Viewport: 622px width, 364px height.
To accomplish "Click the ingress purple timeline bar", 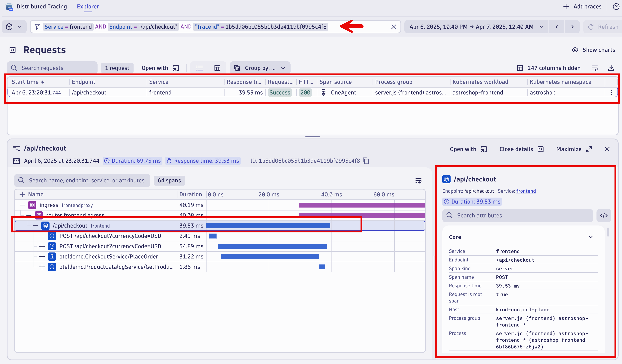I will click(x=362, y=205).
